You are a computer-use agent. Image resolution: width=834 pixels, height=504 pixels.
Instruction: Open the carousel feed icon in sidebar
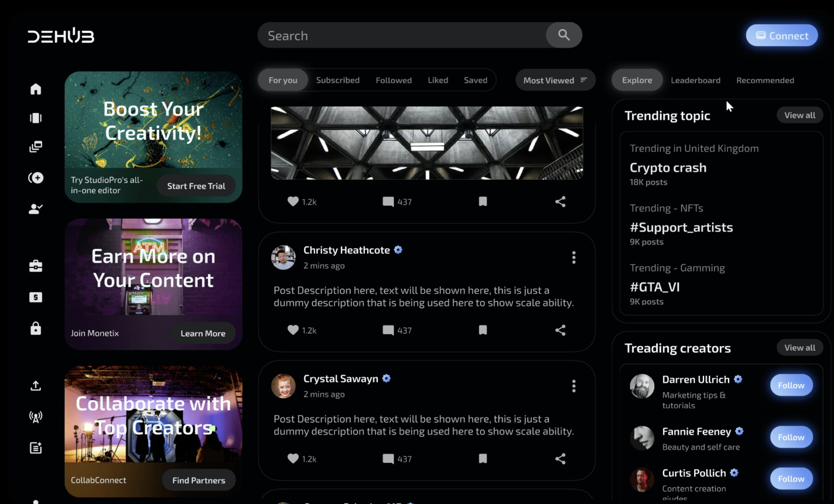pyautogui.click(x=36, y=118)
